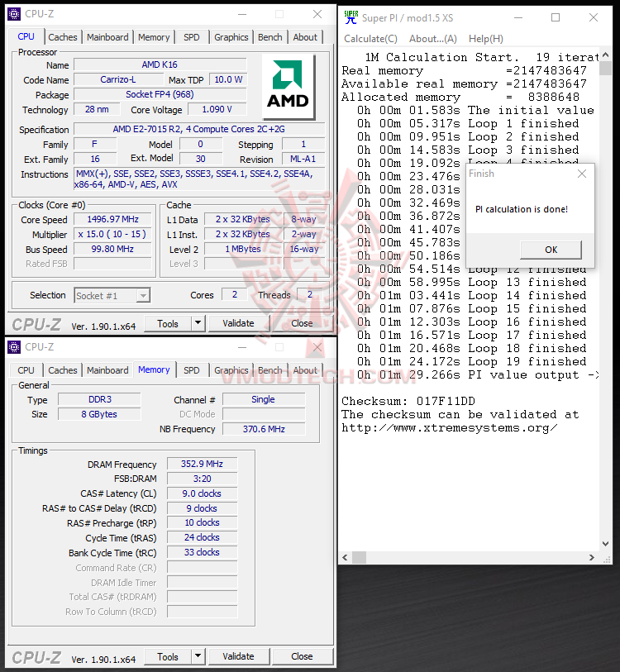Image resolution: width=620 pixels, height=672 pixels.
Task: Switch to Graphics tab in top CPU-Z window
Action: (x=231, y=37)
